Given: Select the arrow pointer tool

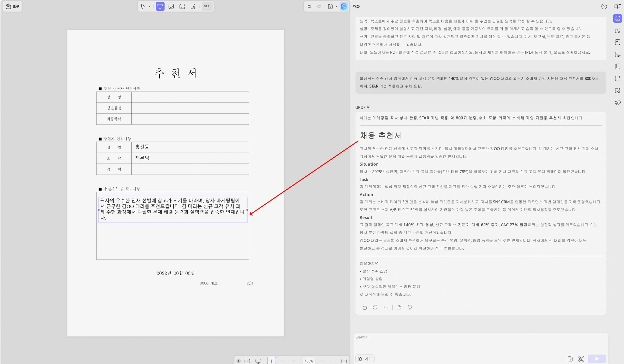Looking at the screenshot, I should (143, 6).
